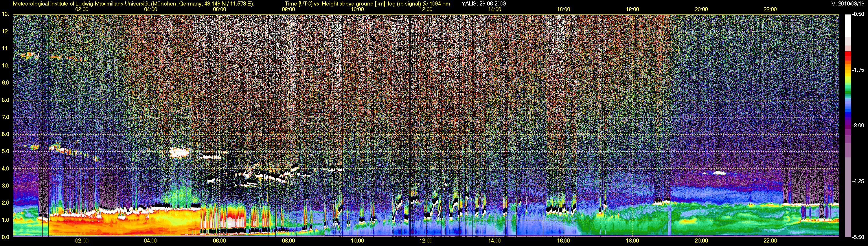Click the 'YALIS: 29-06-2009' label
The image size is (868, 246).
[x=484, y=4]
